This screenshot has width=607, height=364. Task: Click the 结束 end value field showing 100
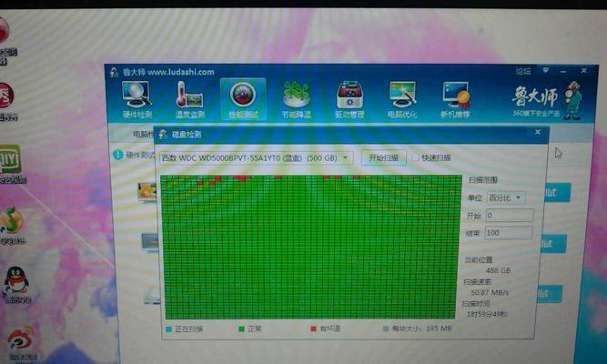click(x=509, y=233)
